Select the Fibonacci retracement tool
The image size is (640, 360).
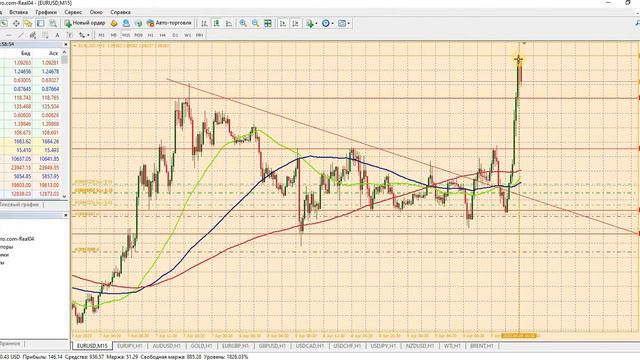click(x=45, y=35)
